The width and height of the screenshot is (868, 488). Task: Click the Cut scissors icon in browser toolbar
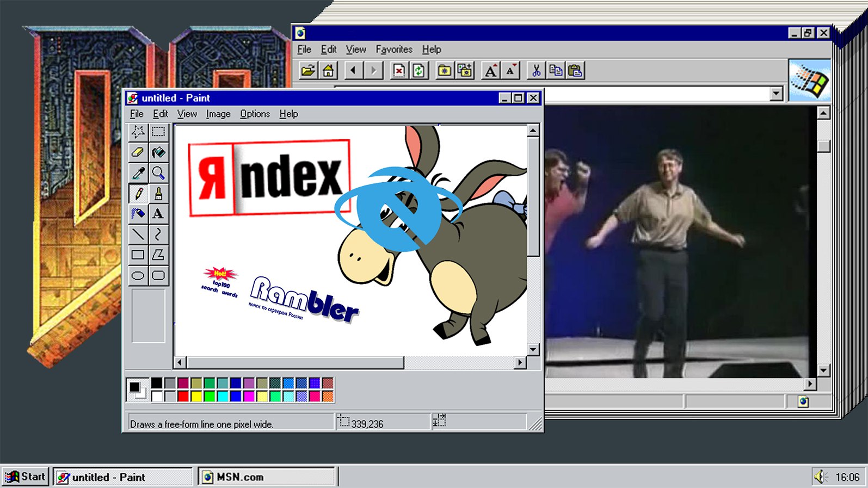click(x=536, y=71)
